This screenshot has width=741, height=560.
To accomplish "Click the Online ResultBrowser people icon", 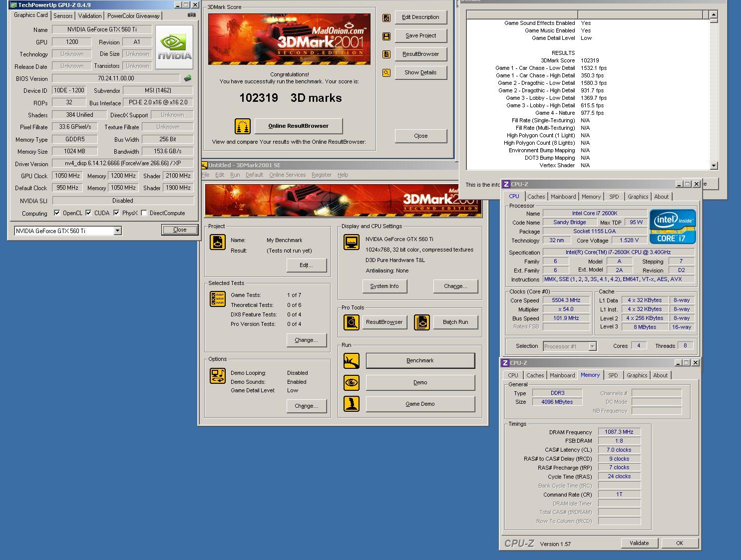I will (x=243, y=126).
